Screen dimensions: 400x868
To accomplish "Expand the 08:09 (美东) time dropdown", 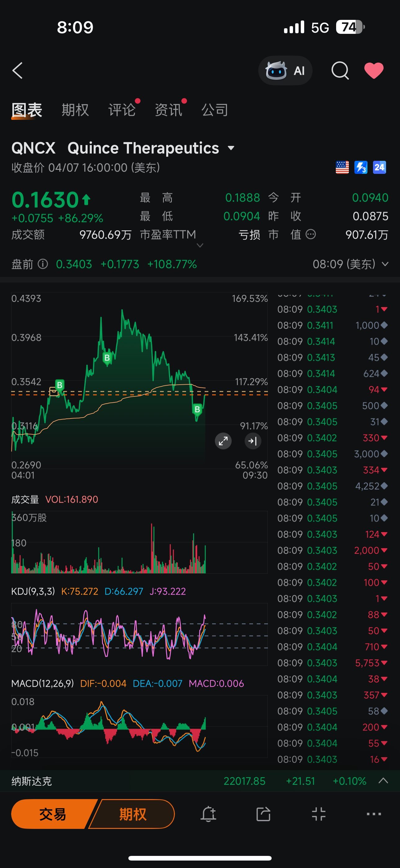I will pos(385,264).
